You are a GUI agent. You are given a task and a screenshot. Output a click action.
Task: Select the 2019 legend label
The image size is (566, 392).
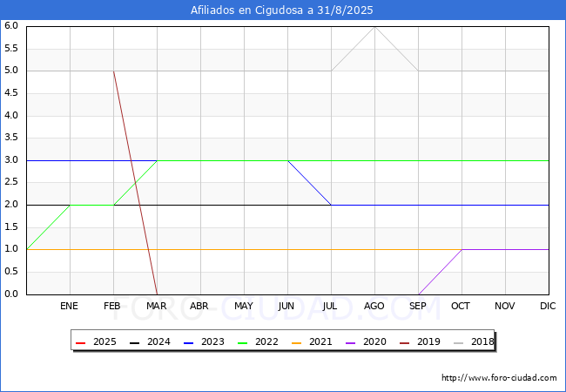tap(428, 341)
